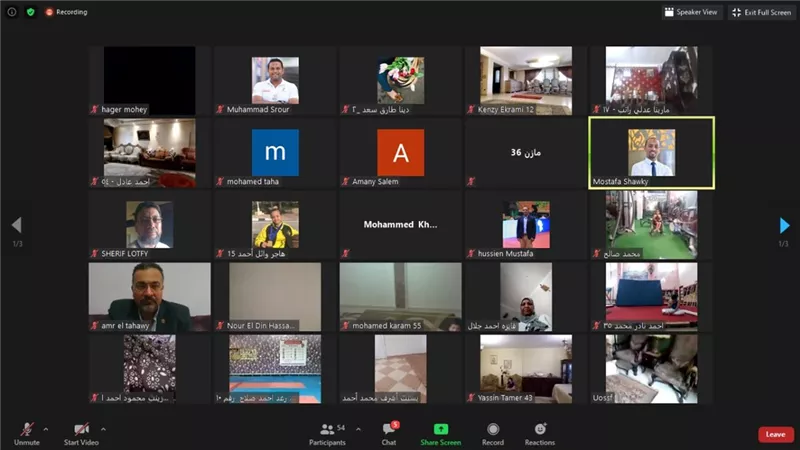Select Mohammed Kh... participant tile

coord(401,224)
